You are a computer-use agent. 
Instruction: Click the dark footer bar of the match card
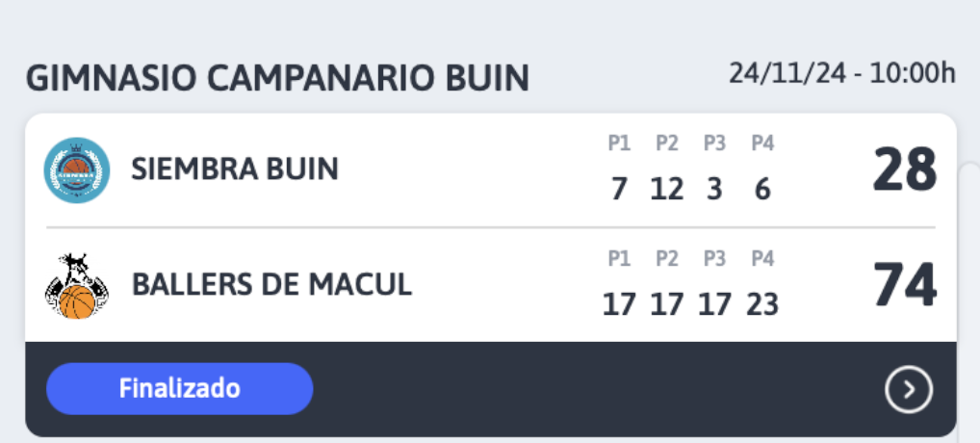coord(491,389)
